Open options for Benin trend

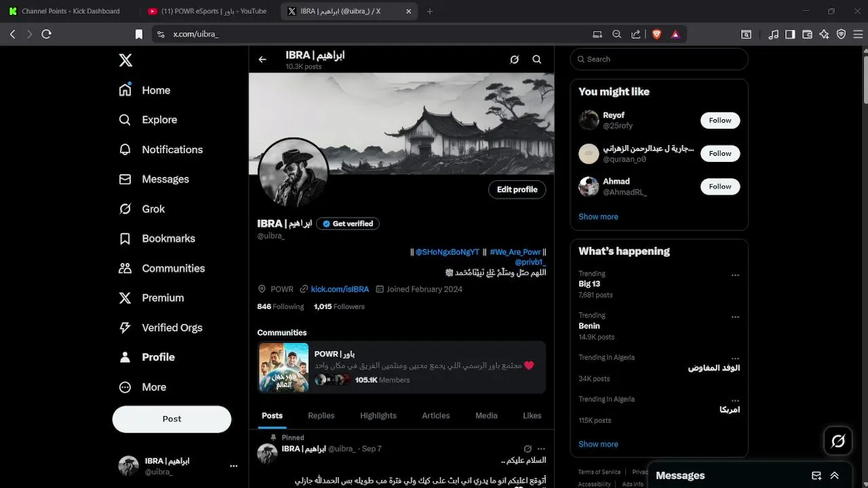(735, 317)
